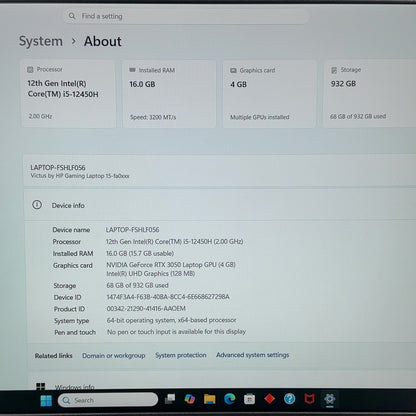This screenshot has width=416, height=416.
Task: Select the Processor summary card
Action: pos(68,93)
